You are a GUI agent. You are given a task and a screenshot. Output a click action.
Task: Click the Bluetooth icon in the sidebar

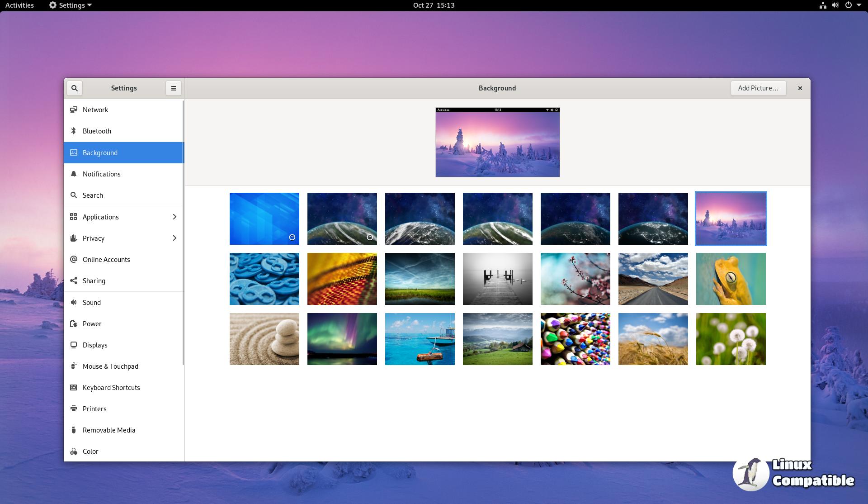(74, 131)
